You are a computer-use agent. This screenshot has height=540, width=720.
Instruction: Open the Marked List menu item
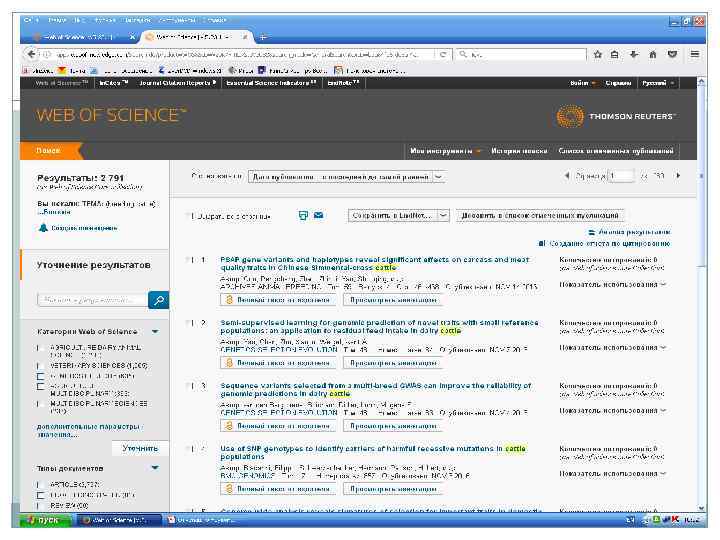(616, 151)
